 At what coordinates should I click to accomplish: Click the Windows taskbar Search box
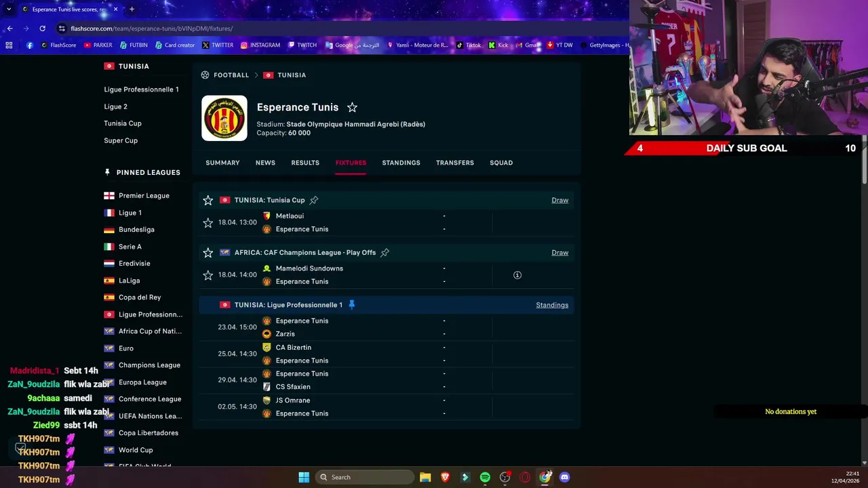point(365,477)
